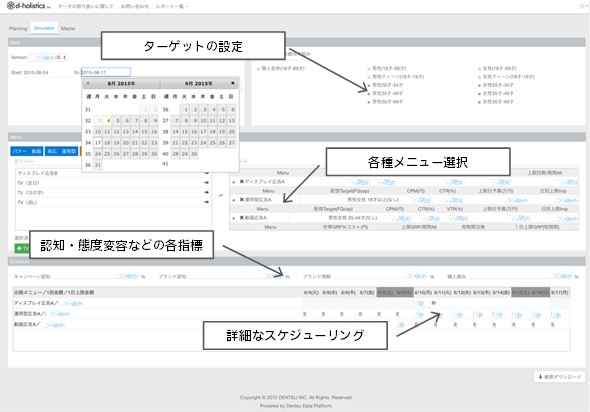Check 個人全体(18才-69才) target option

click(258, 69)
